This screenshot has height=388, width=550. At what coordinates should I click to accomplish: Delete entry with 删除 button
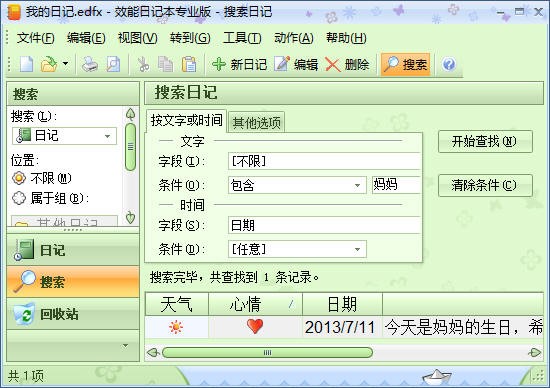tap(347, 65)
